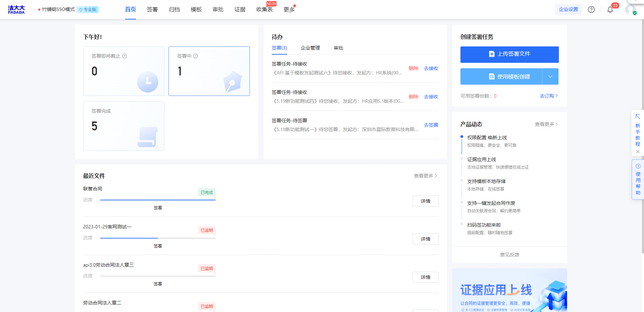The width and height of the screenshot is (644, 312).
Task: Click the scroll icon in 签署完成 card
Action: coord(148,137)
